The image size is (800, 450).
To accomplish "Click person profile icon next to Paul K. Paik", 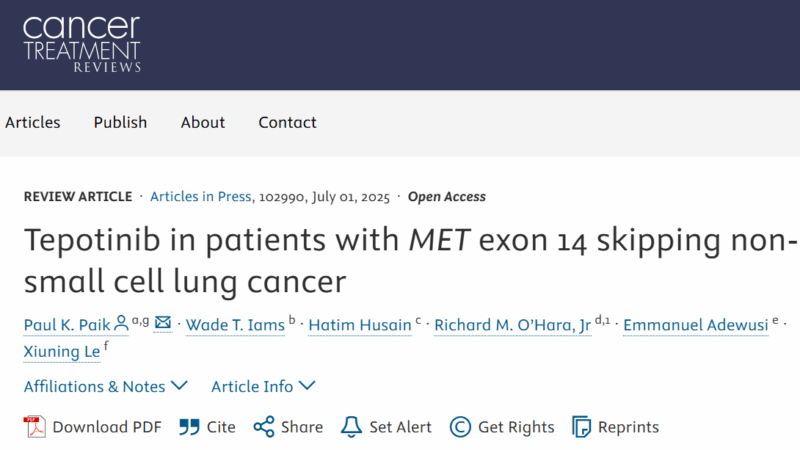I will coord(121,323).
